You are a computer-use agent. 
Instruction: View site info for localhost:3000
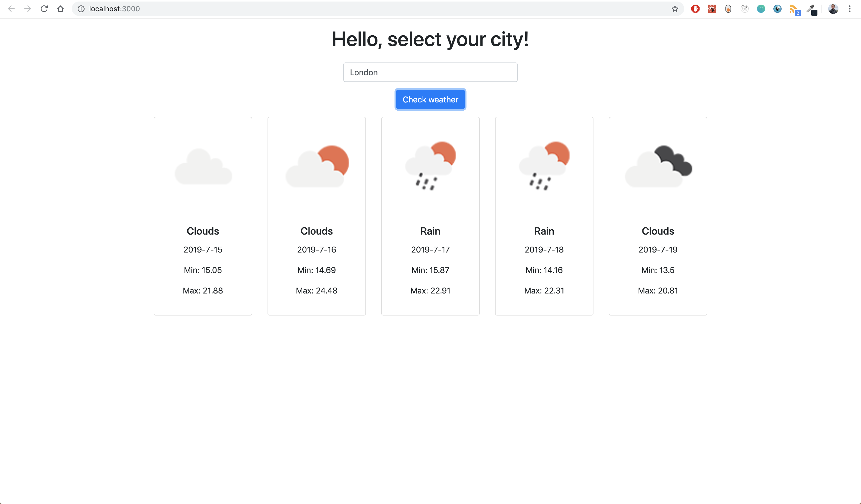click(81, 9)
